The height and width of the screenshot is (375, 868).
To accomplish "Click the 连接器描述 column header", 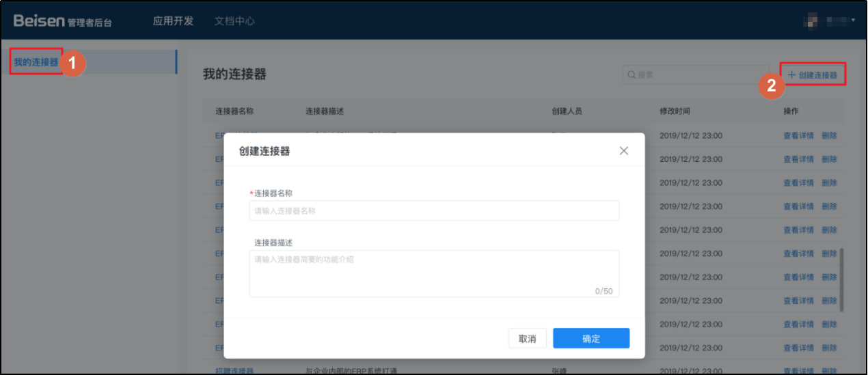I will click(x=325, y=111).
